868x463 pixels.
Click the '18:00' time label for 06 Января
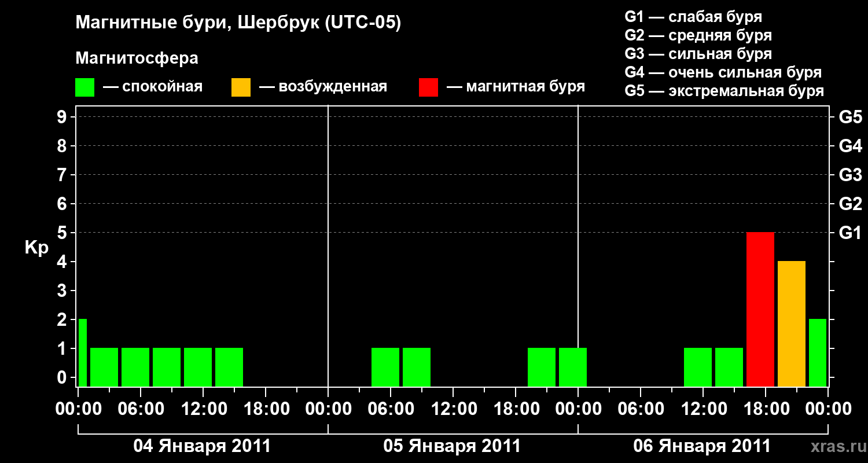point(766,409)
